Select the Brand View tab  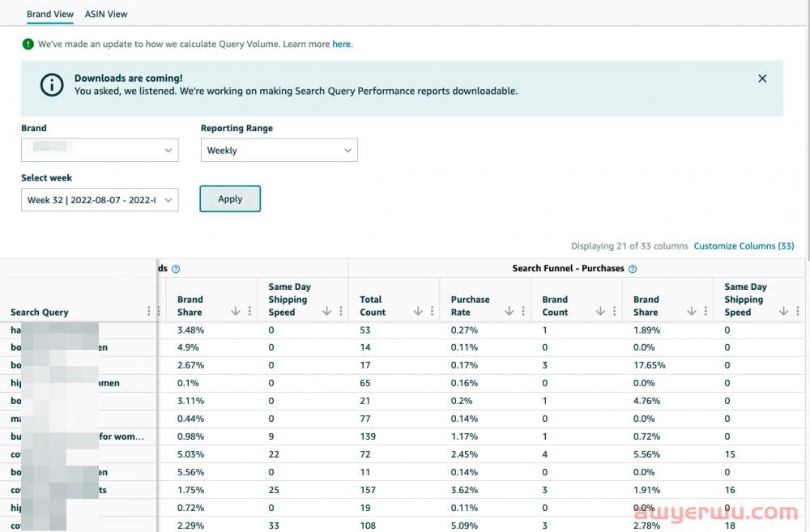click(50, 14)
